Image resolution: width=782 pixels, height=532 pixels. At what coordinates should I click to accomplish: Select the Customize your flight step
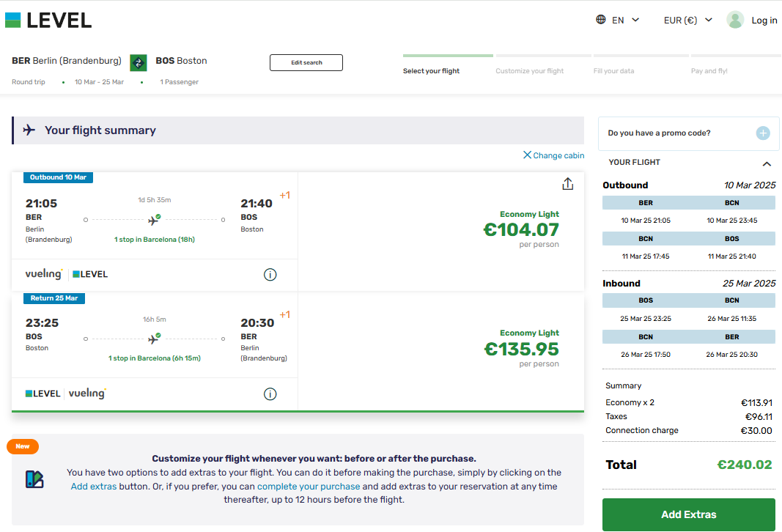pyautogui.click(x=529, y=71)
